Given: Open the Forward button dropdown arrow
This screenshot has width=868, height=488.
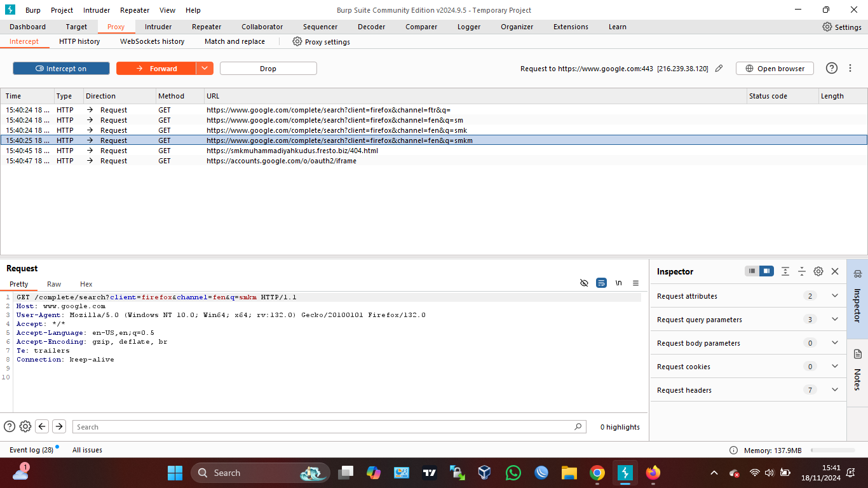Looking at the screenshot, I should [205, 69].
